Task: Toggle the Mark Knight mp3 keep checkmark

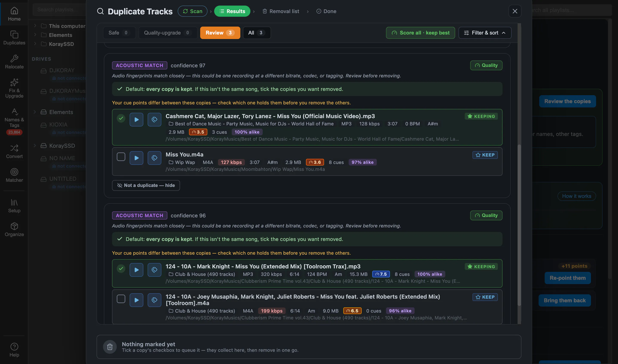Action: pyautogui.click(x=121, y=269)
